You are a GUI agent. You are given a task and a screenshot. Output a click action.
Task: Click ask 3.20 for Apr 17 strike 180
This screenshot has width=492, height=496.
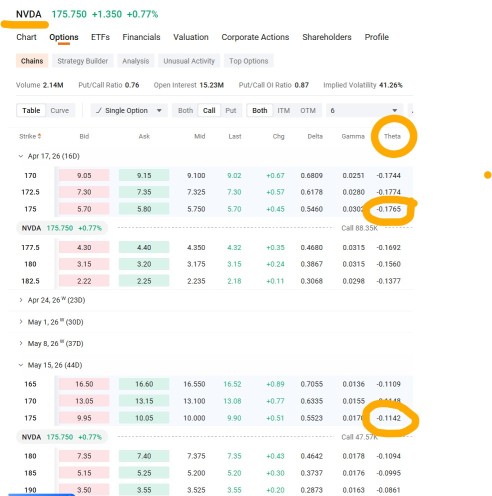pos(144,264)
